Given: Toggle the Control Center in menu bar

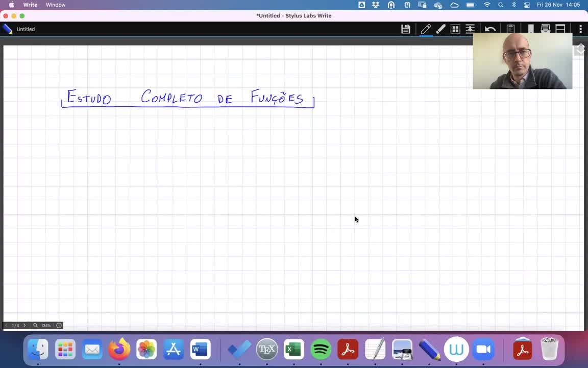Looking at the screenshot, I should coord(527,5).
